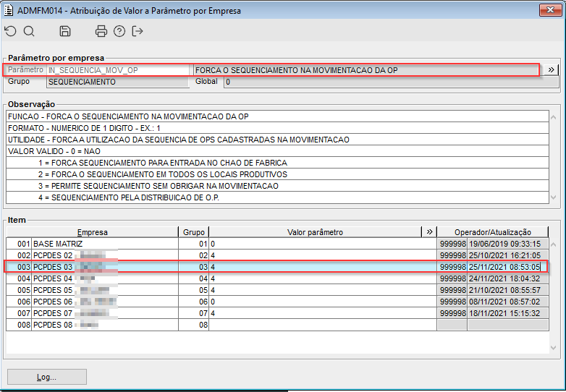Select the 008 PCPDES 08 row
The width and height of the screenshot is (566, 392).
click(x=277, y=325)
